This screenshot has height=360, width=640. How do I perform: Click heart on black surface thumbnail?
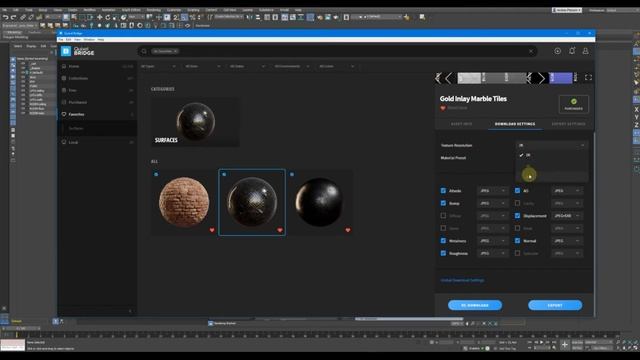(x=348, y=230)
